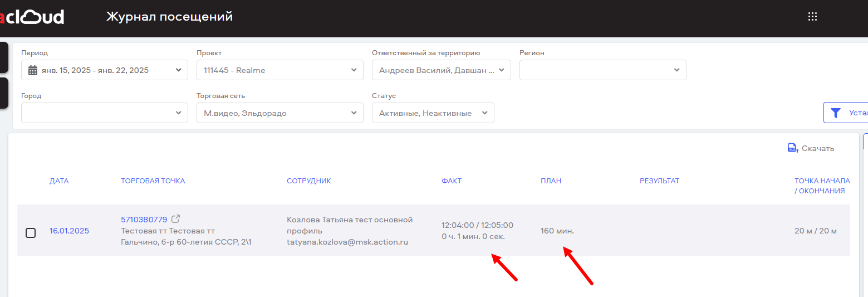Click the 20 м / 20 м distance value
This screenshot has height=297, width=868.
coord(816,231)
